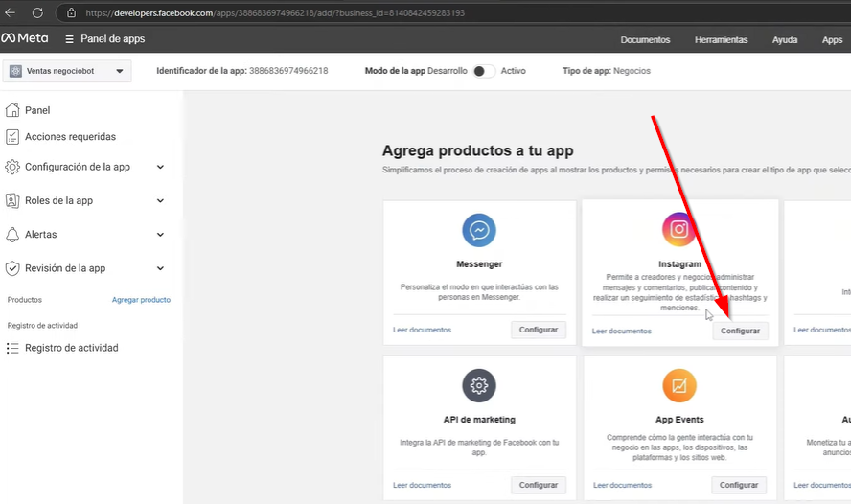Open the Ventas negociobot app selector dropdown
Screen dimensions: 851x504
pyautogui.click(x=67, y=71)
